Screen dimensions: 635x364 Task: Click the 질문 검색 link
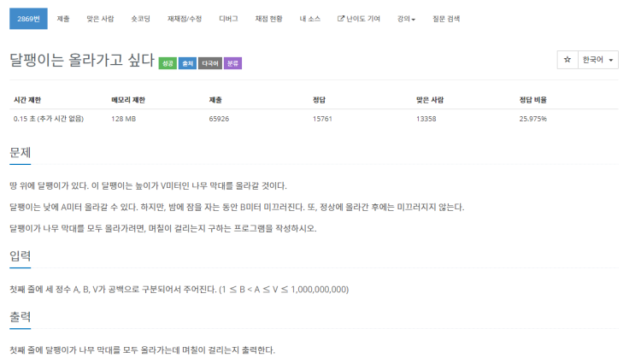tap(446, 19)
